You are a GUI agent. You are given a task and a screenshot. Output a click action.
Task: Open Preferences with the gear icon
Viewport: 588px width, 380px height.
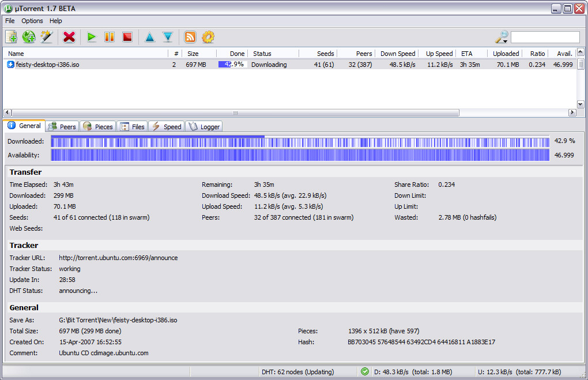coord(208,37)
